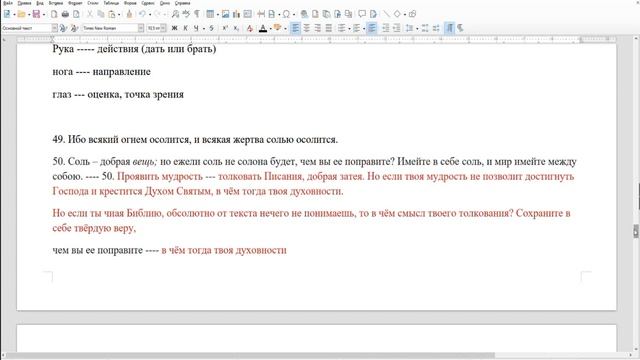Run the spelling check
The width and height of the screenshot is (640, 360).
(x=186, y=14)
